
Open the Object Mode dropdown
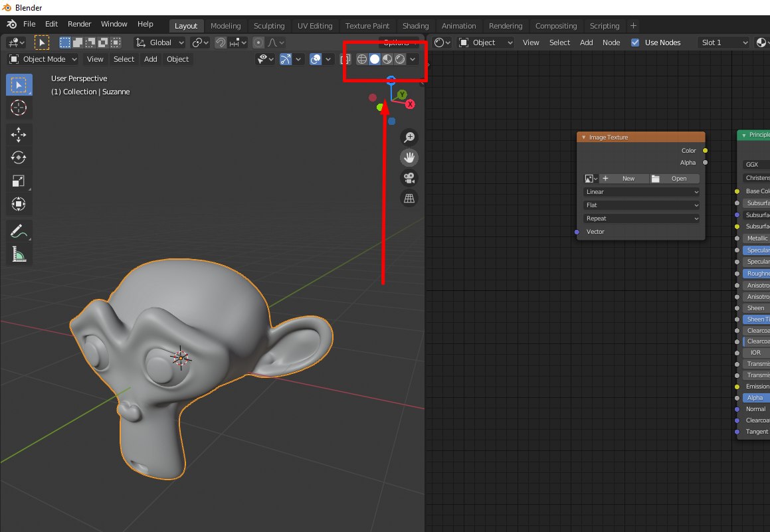click(x=43, y=59)
